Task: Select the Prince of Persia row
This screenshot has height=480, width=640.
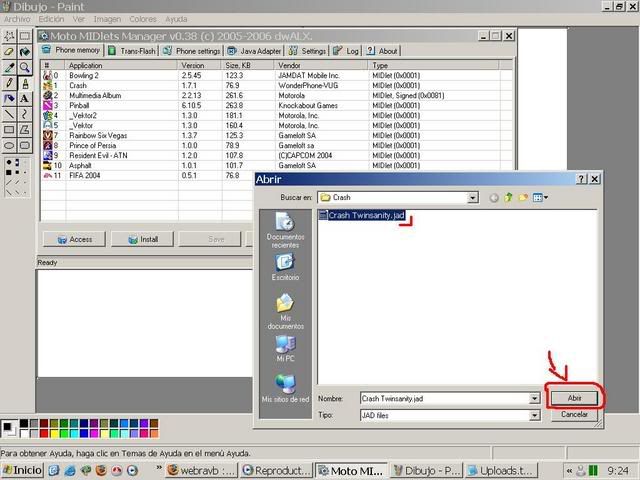Action: (x=276, y=145)
